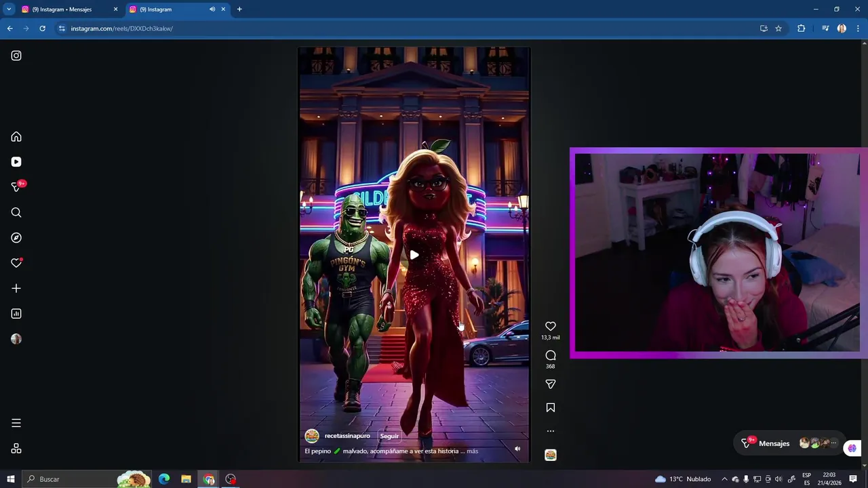Open a new browser tab
Viewport: 868px width, 488px height.
pyautogui.click(x=239, y=9)
